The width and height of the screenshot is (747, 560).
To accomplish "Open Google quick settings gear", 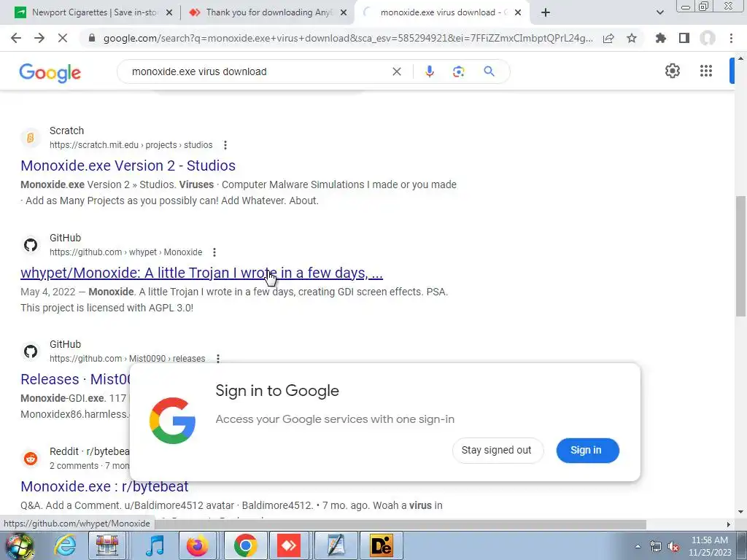I will click(x=672, y=71).
